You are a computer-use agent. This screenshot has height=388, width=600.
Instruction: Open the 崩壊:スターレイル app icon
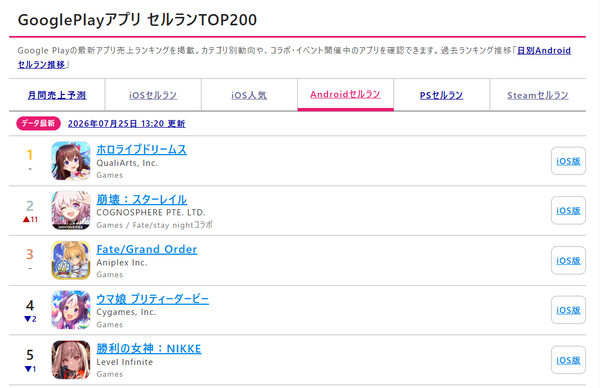[71, 210]
